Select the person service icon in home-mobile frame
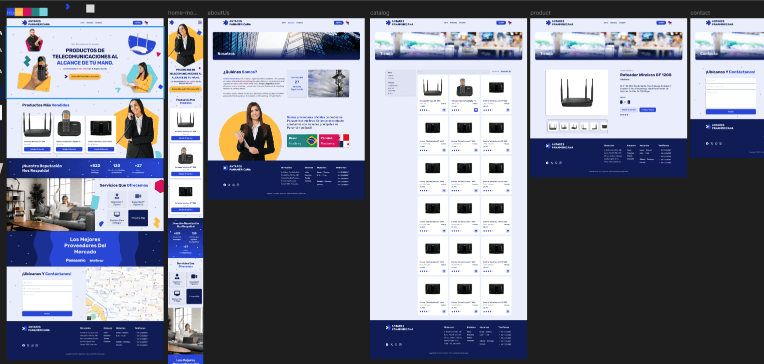764x364 pixels. 176,276
